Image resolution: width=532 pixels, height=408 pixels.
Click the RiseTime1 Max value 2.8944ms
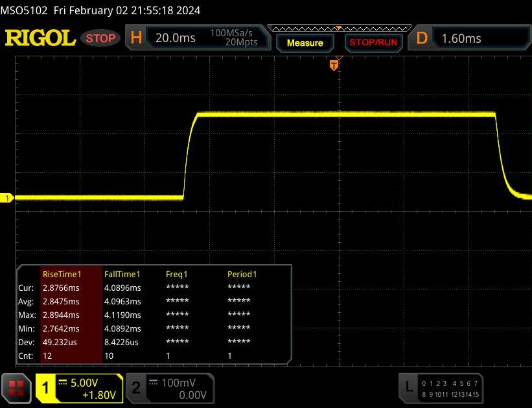point(61,315)
